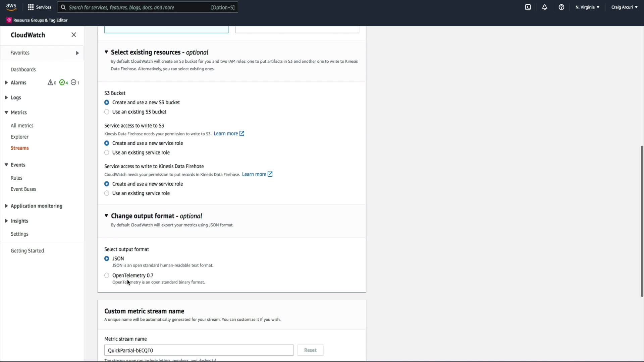Open the notifications bell icon
The width and height of the screenshot is (644, 362).
click(x=545, y=7)
